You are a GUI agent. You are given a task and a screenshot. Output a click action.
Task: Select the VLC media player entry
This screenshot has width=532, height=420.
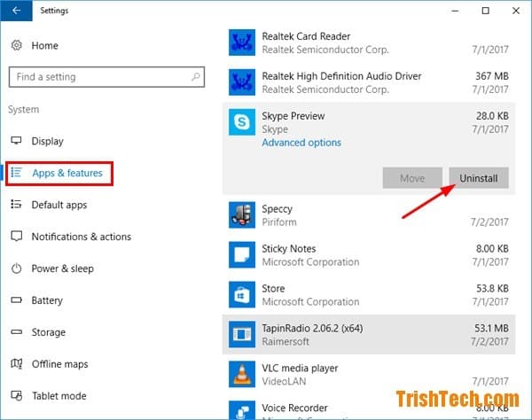pos(369,374)
